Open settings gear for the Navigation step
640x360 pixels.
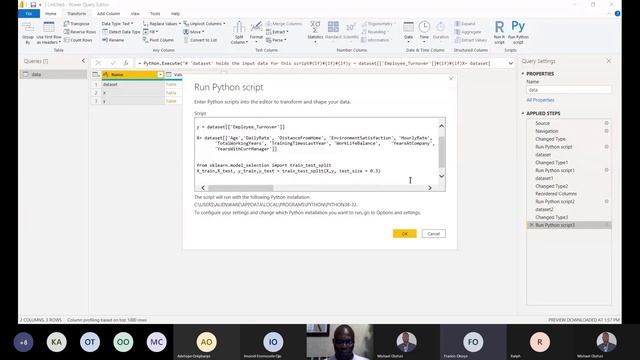(x=607, y=131)
